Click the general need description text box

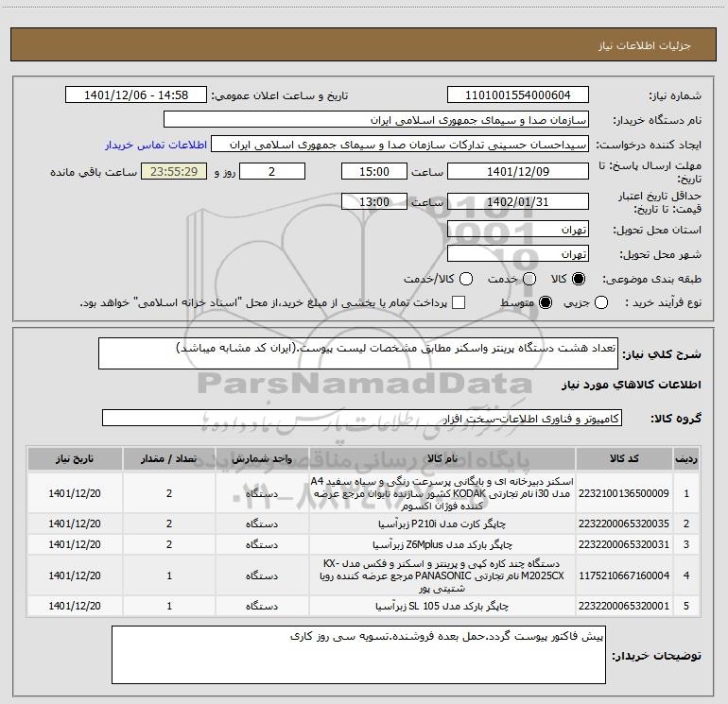pos(358,353)
